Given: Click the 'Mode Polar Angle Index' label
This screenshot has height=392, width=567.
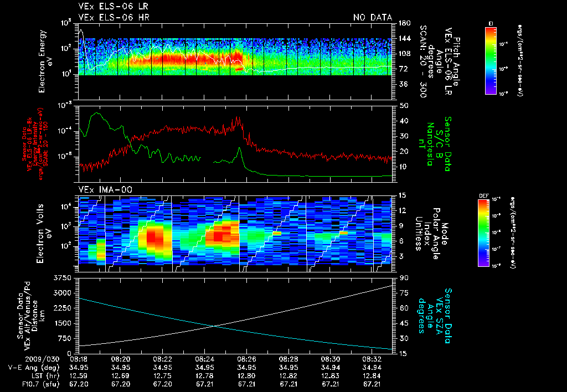Looking at the screenshot, I should click(x=436, y=234).
